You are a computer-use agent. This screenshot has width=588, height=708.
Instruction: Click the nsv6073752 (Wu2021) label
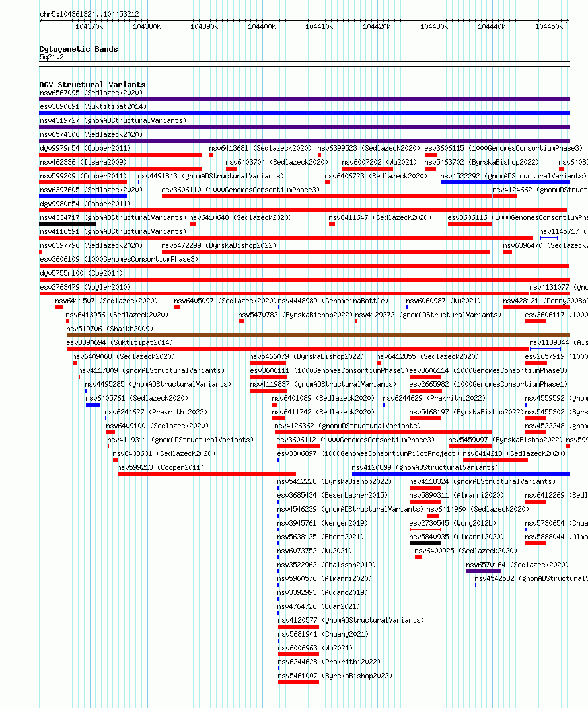pos(314,551)
